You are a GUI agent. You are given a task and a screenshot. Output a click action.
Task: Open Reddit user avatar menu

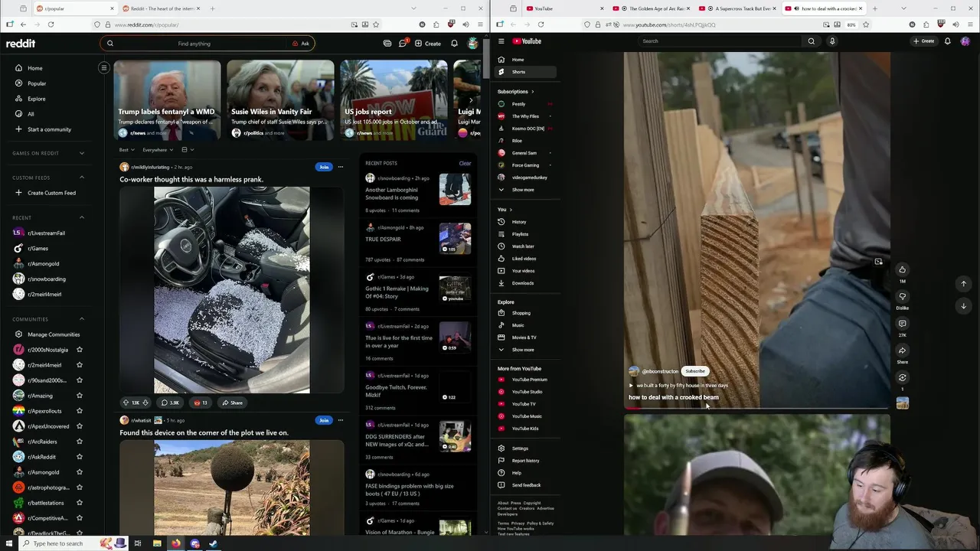pos(473,43)
